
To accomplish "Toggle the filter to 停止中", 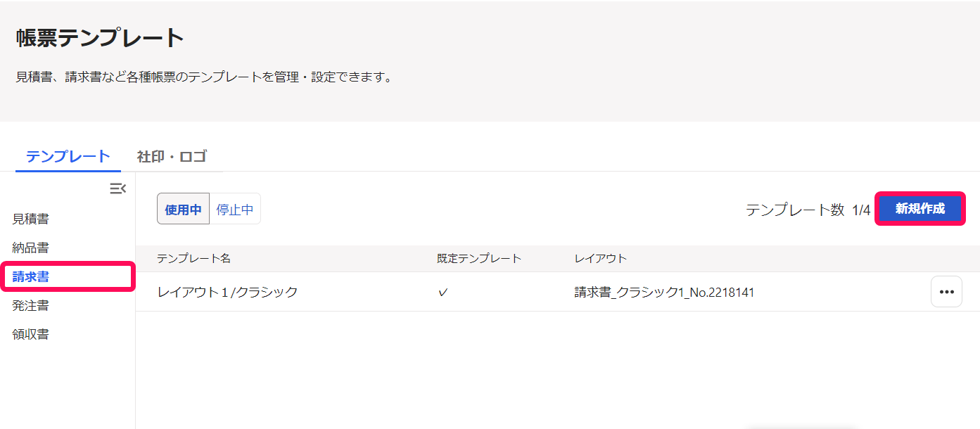I will pyautogui.click(x=235, y=209).
